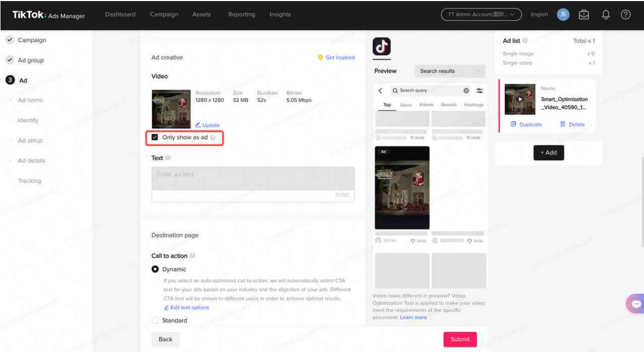This screenshot has width=644, height=352.
Task: Go to Ad setup in the sidebar
Action: [x=30, y=141]
